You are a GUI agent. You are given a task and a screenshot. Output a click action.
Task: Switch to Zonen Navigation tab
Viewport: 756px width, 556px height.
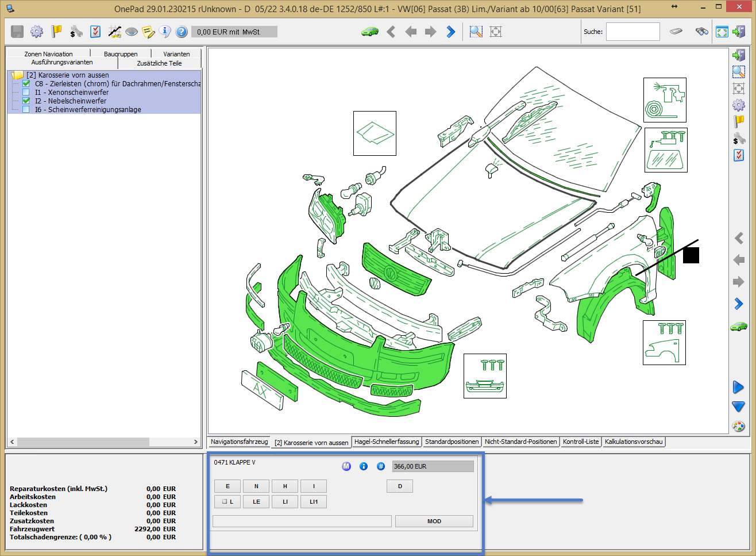pos(48,53)
